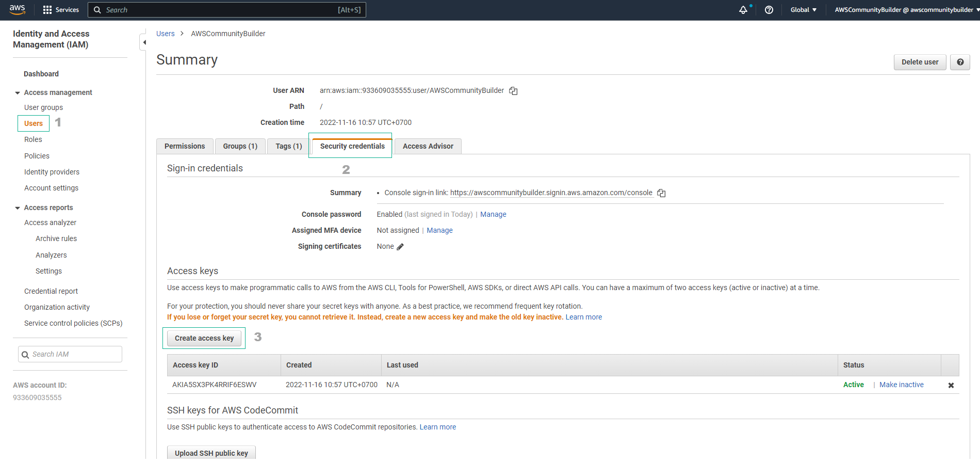Image resolution: width=980 pixels, height=462 pixels.
Task: Click the help question mark beside Delete user
Action: 960,62
